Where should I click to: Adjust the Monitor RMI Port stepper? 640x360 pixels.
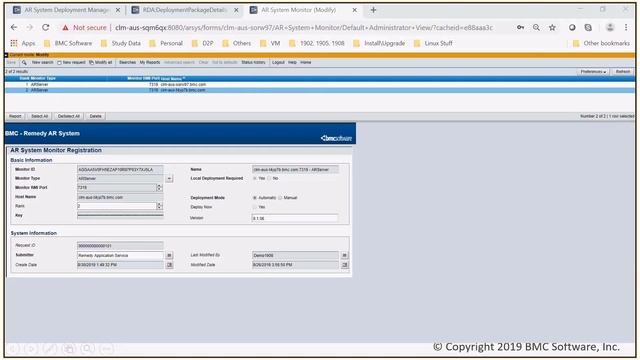pos(159,188)
